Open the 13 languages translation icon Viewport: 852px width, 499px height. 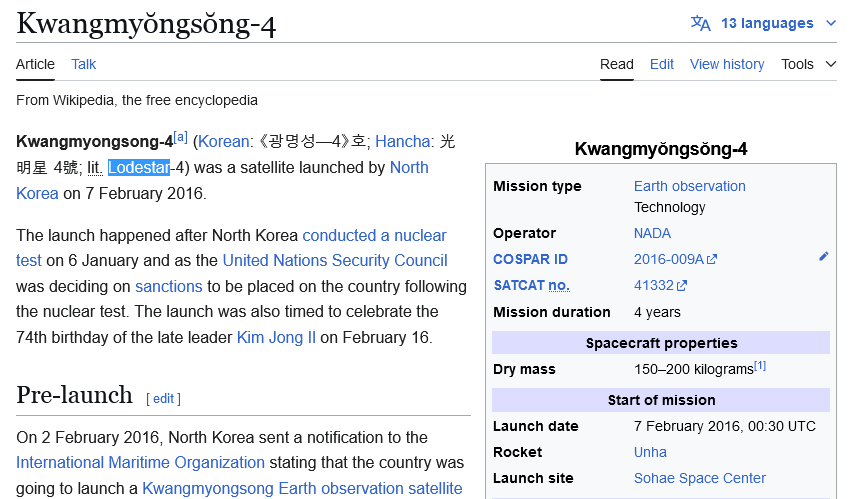(x=700, y=23)
